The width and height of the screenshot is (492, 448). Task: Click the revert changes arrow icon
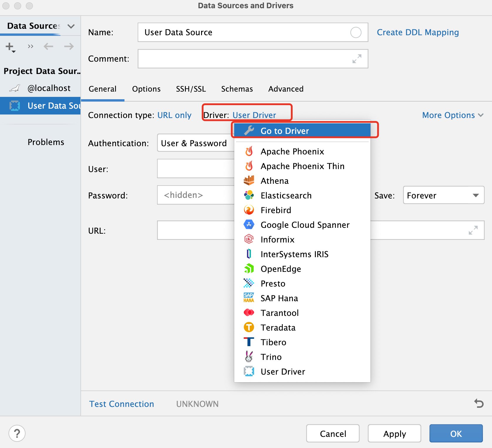[479, 403]
